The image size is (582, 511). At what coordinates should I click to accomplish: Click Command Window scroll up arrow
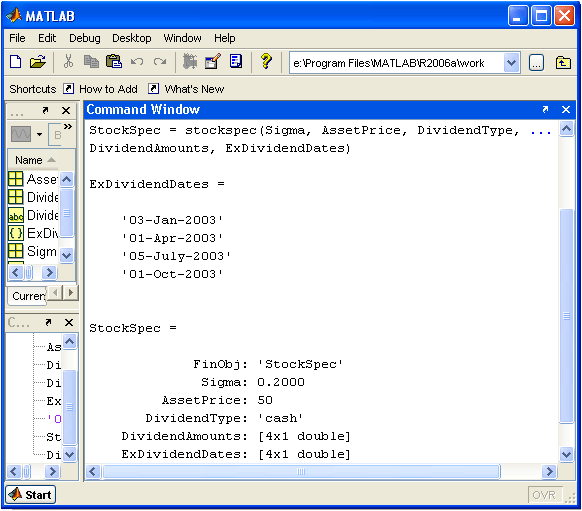tap(566, 129)
